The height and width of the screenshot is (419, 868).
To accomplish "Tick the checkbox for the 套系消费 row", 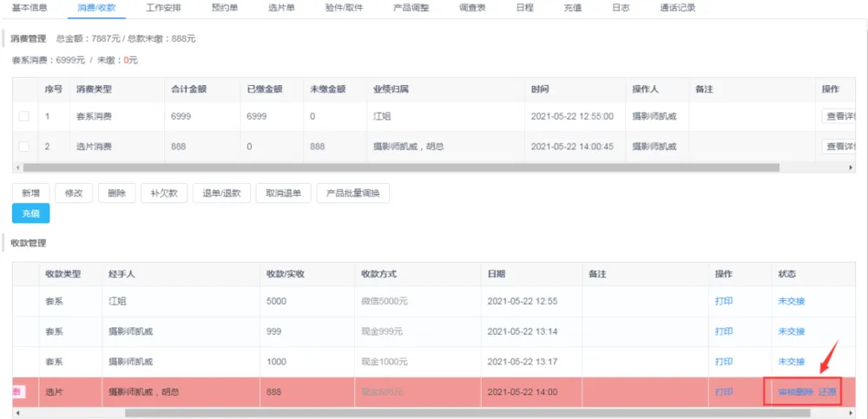I will coord(23,116).
